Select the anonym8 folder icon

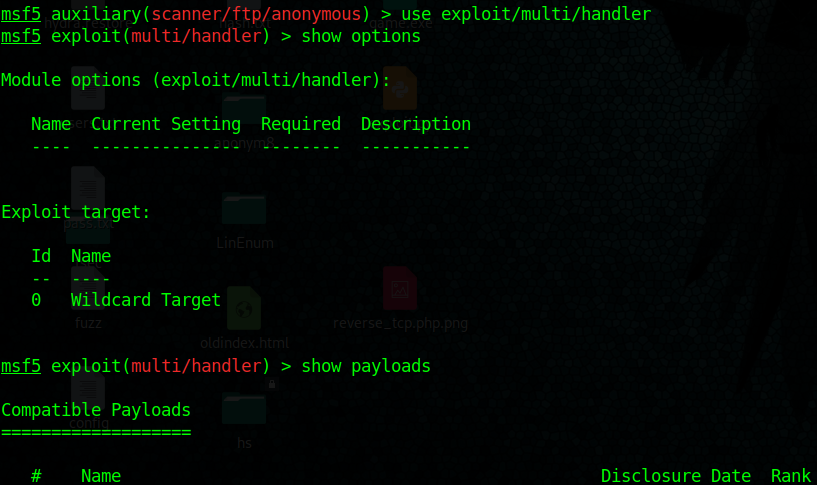tap(244, 110)
